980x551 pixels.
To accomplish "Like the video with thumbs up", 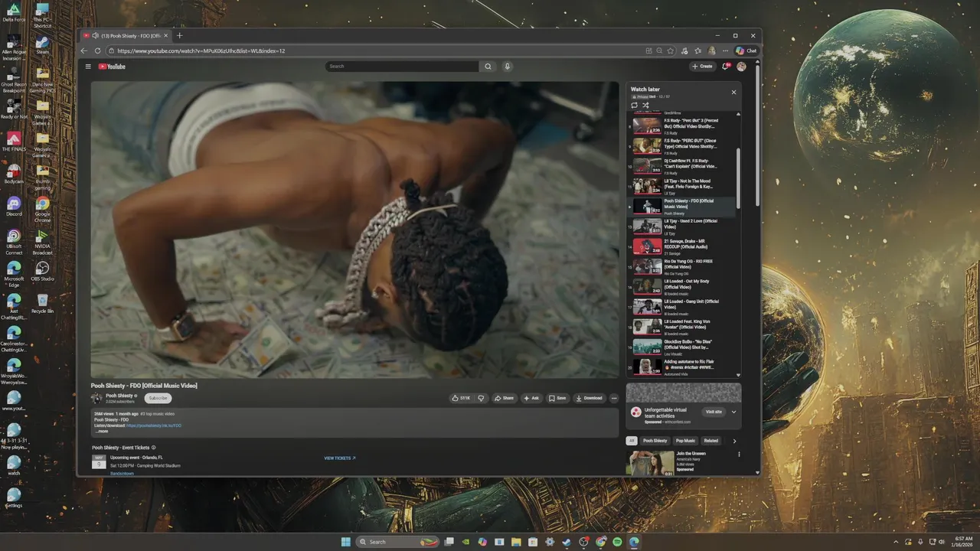I will point(461,398).
